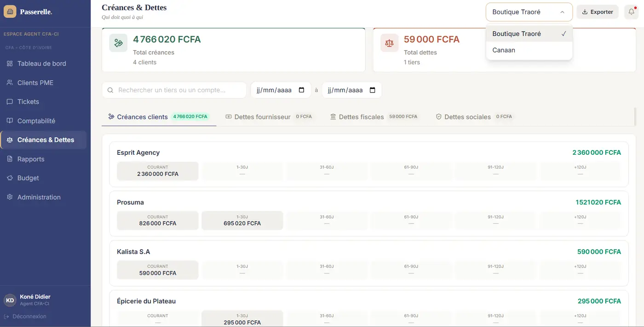Screen dimensions: 644x327
Task: Click Esprit Agency's 2 360 000 FCFA courant bucket
Action: pos(158,171)
